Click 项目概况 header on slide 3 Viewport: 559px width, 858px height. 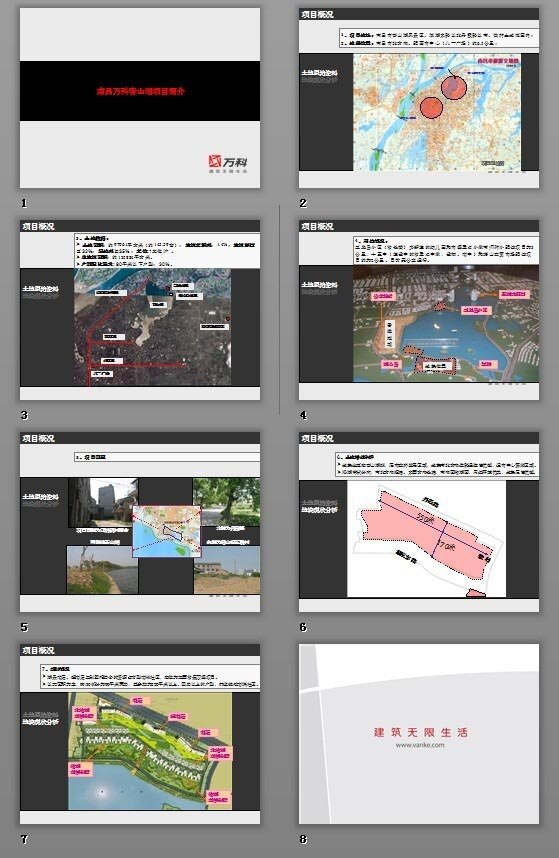(38, 226)
